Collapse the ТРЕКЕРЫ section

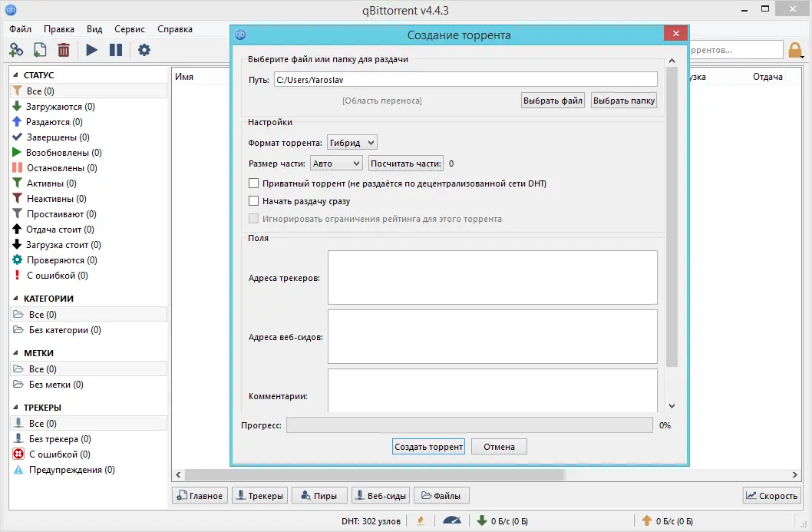[x=15, y=407]
